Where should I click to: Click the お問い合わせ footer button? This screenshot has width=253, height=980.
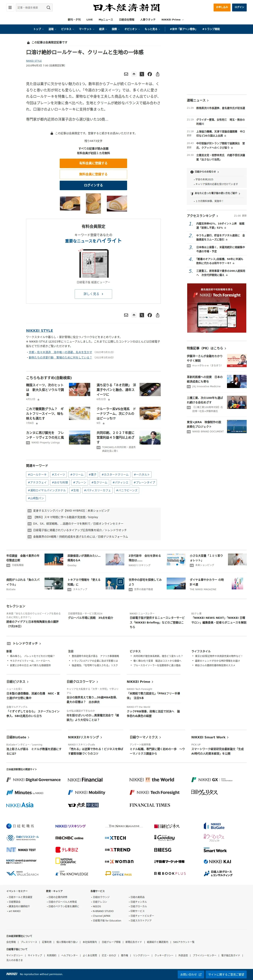(x=191, y=974)
